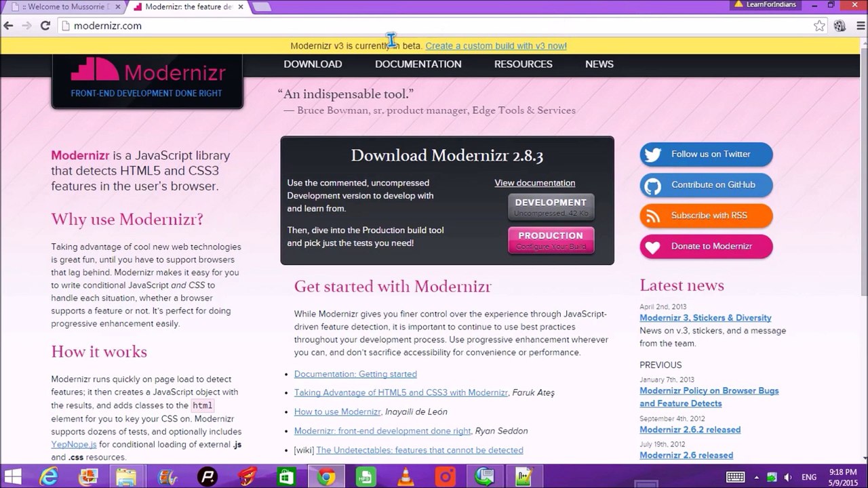This screenshot has height=488, width=868.
Task: Open 'Modernizr 3, Stickers & Diversity' news link
Action: 705,318
